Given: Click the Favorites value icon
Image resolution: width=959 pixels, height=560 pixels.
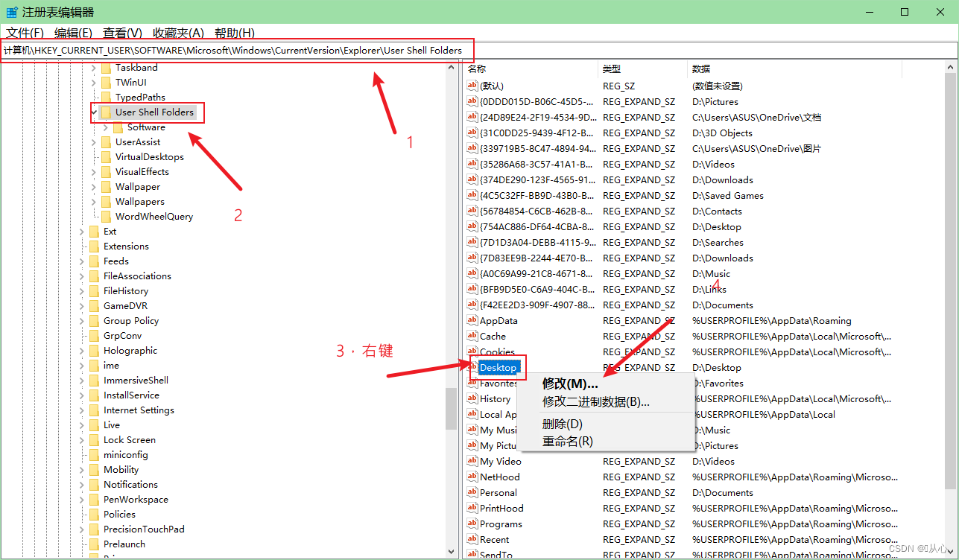Looking at the screenshot, I should click(x=472, y=383).
